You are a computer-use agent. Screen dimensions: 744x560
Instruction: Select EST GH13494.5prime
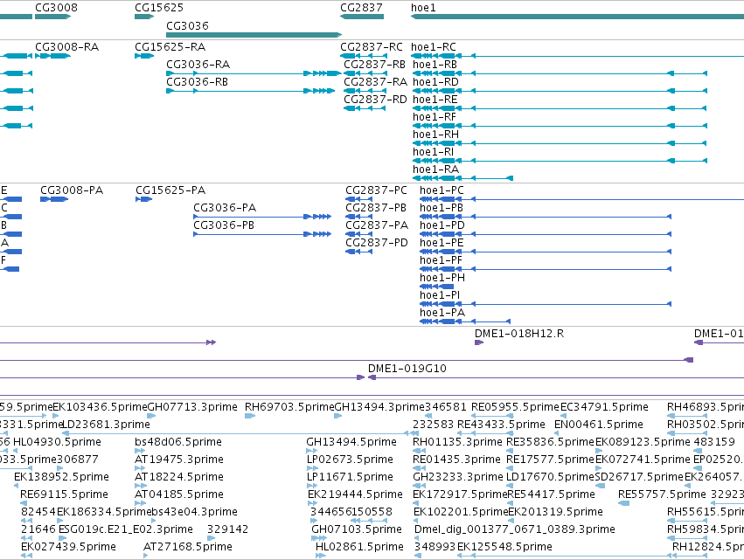point(351,442)
